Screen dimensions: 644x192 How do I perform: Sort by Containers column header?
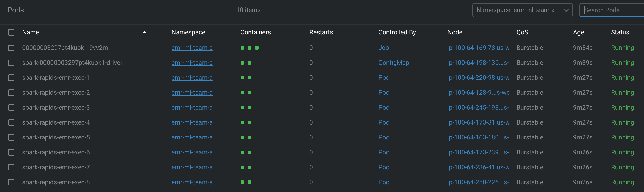(255, 32)
